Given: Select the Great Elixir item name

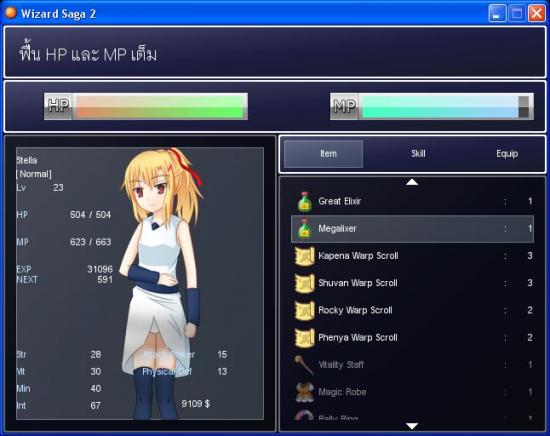Looking at the screenshot, I should (x=340, y=201).
